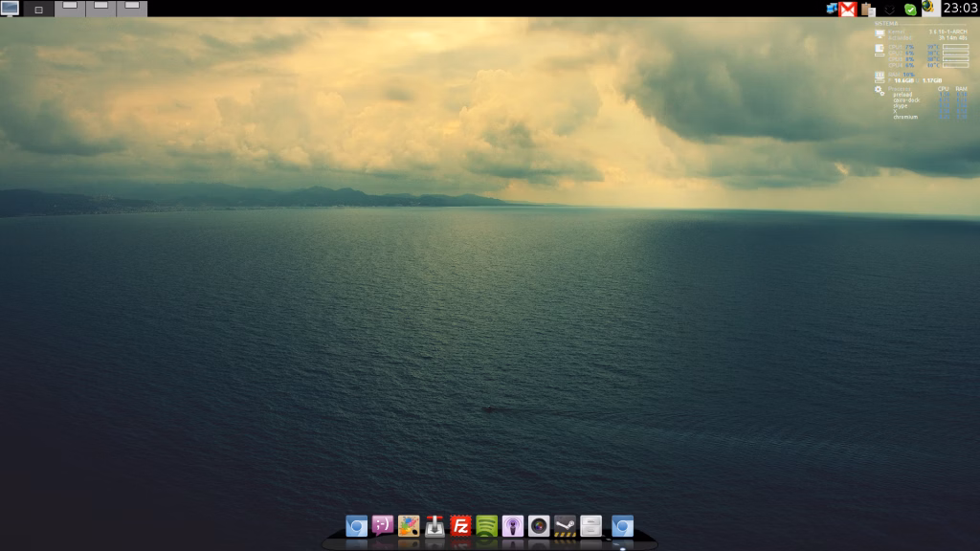Open the network monitors tray icon

832,9
